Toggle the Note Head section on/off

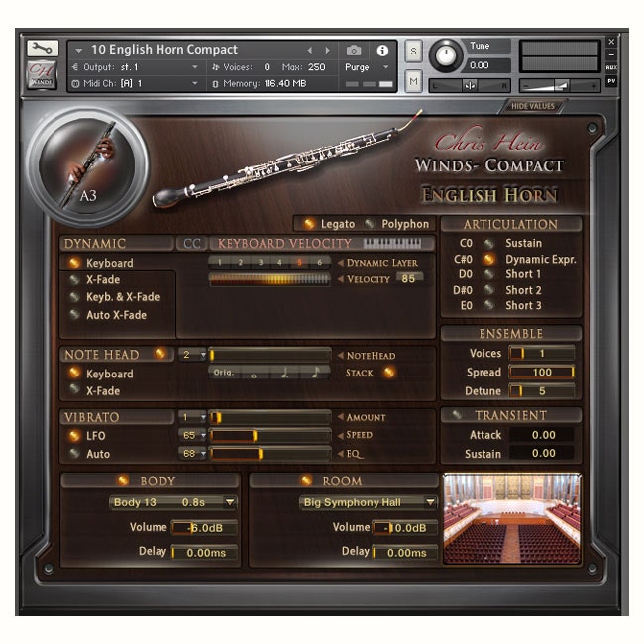tap(160, 353)
